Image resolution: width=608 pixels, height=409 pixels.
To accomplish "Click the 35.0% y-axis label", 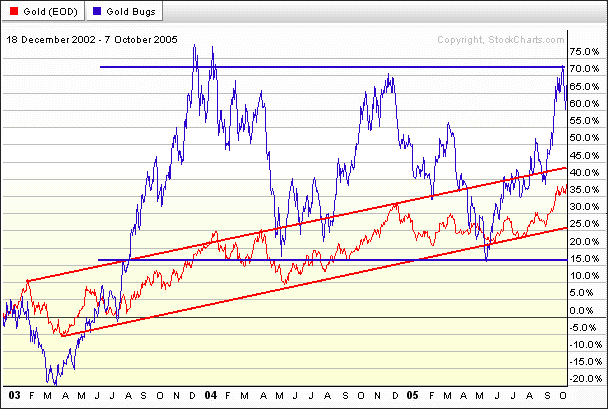I will click(x=584, y=190).
